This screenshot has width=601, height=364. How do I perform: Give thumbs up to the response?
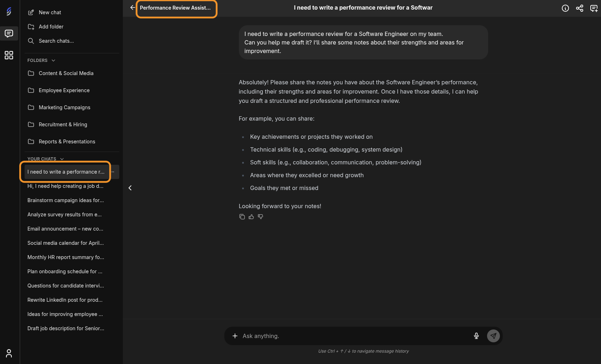pyautogui.click(x=251, y=217)
